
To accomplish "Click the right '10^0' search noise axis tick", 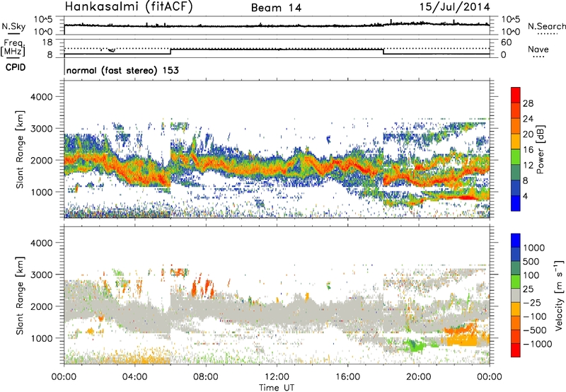I will [x=510, y=32].
